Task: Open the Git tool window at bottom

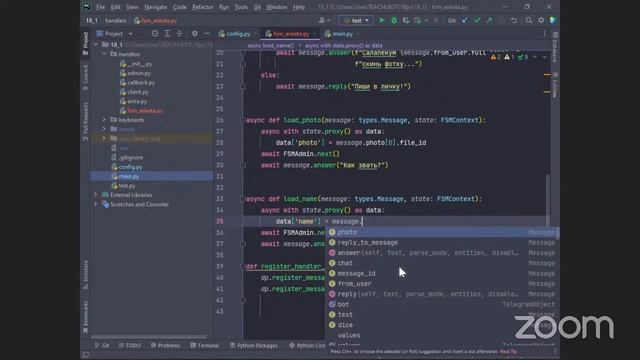Action: pos(102,345)
